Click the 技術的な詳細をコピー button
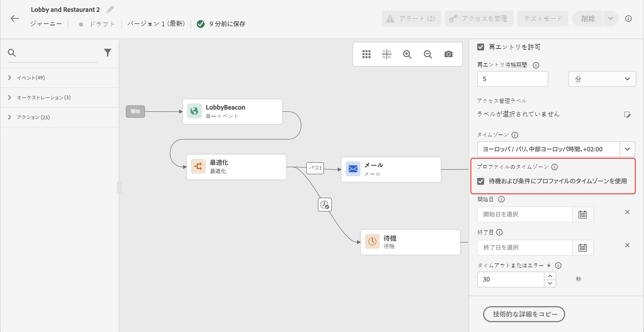 click(524, 314)
